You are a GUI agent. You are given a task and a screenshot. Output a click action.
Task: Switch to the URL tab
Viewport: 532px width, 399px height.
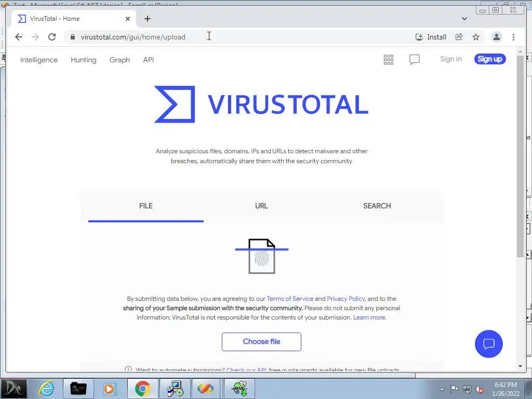click(x=261, y=206)
